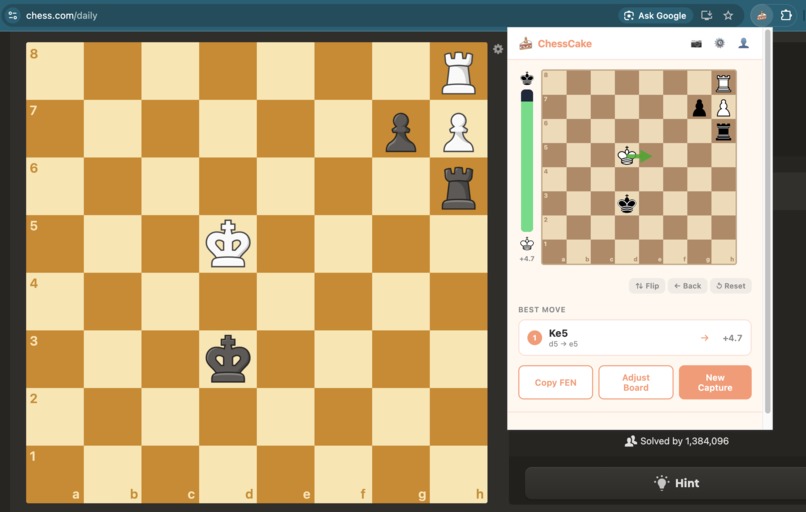Click the black king on ChessCake mini board

point(627,204)
